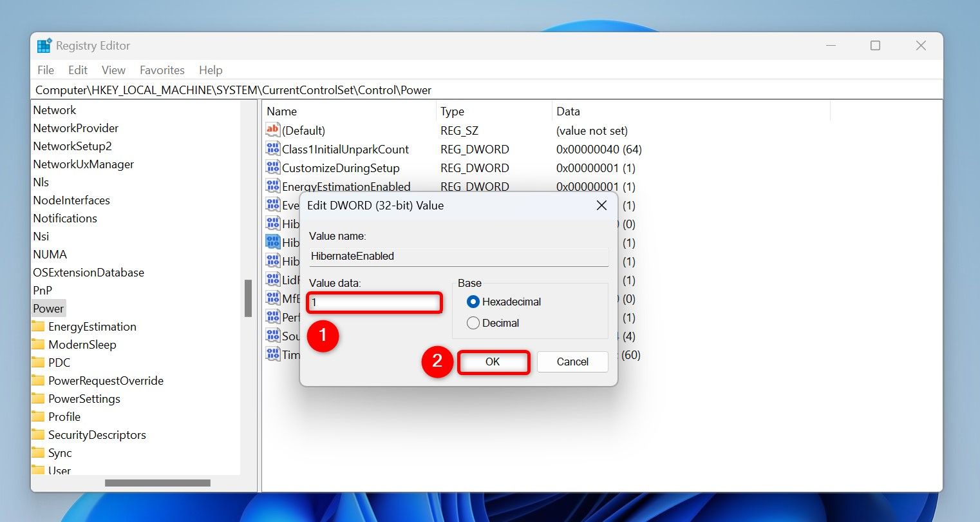
Task: Click the "REG_SZ" type cell
Action: [x=459, y=131]
